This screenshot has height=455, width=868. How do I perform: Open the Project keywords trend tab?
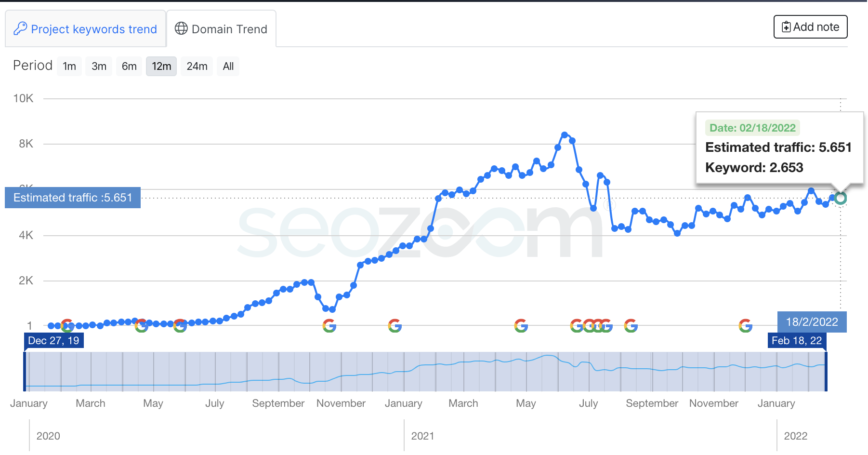pyautogui.click(x=86, y=29)
